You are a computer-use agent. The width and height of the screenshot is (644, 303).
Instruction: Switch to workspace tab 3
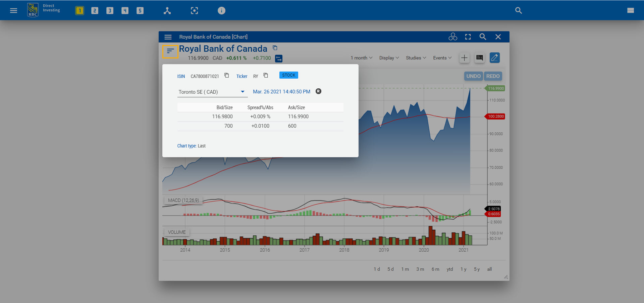click(110, 10)
